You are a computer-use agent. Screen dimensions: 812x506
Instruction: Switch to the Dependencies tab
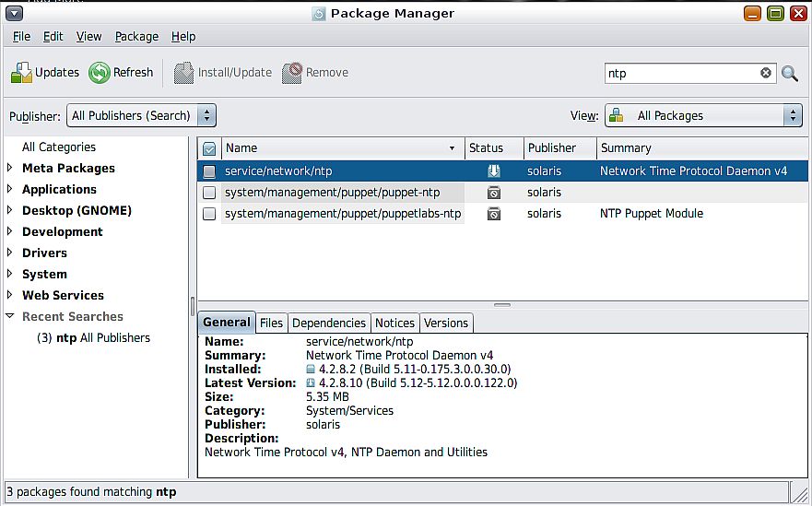[x=329, y=324]
